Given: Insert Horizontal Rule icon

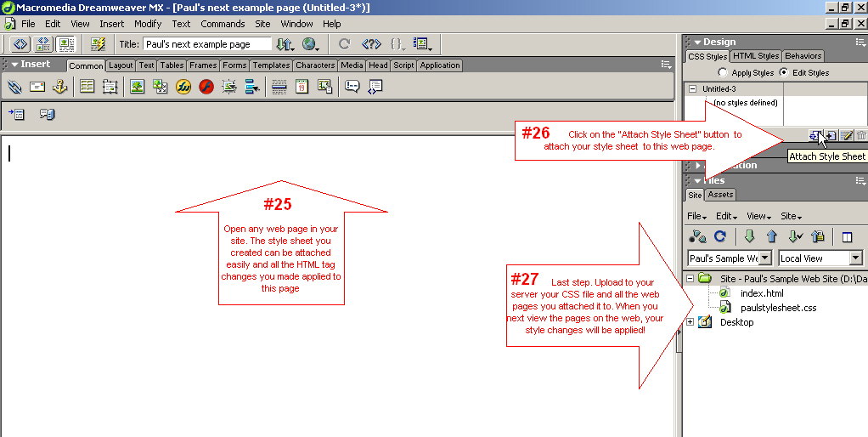Looking at the screenshot, I should pos(279,87).
